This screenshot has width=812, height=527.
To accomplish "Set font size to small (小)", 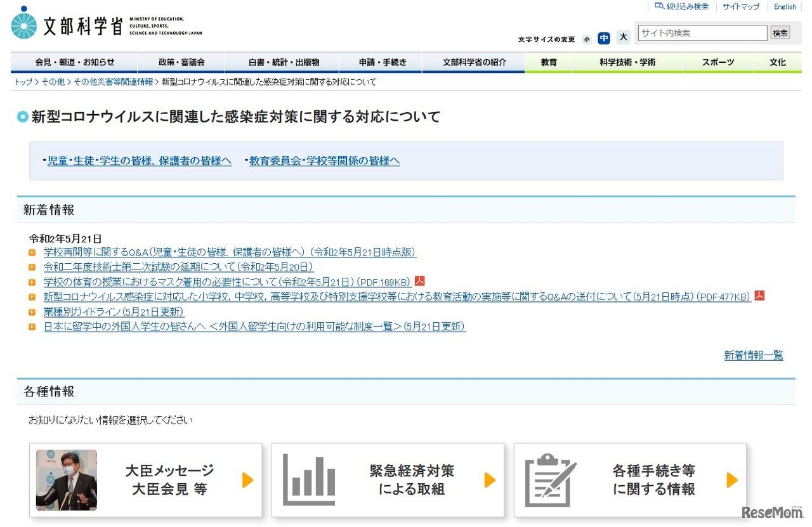I will 587,39.
